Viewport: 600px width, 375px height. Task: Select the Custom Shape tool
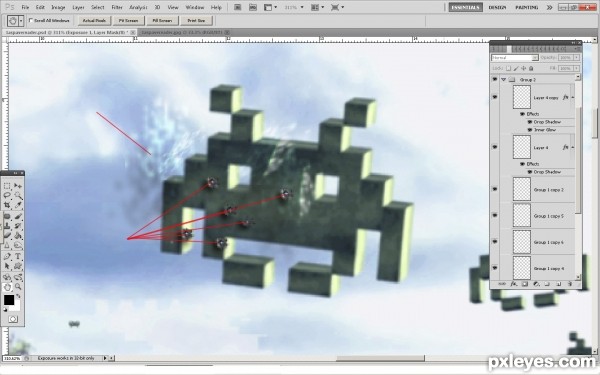[x=18, y=266]
